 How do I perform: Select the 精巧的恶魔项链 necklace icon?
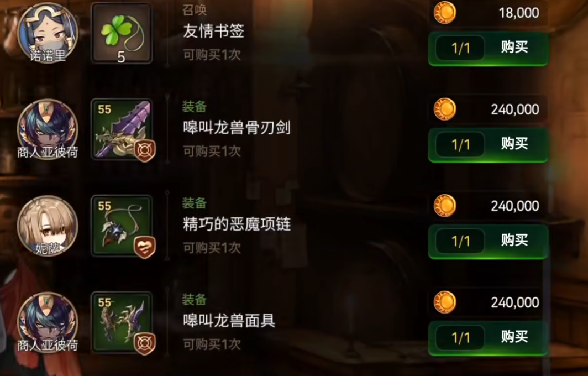122,226
